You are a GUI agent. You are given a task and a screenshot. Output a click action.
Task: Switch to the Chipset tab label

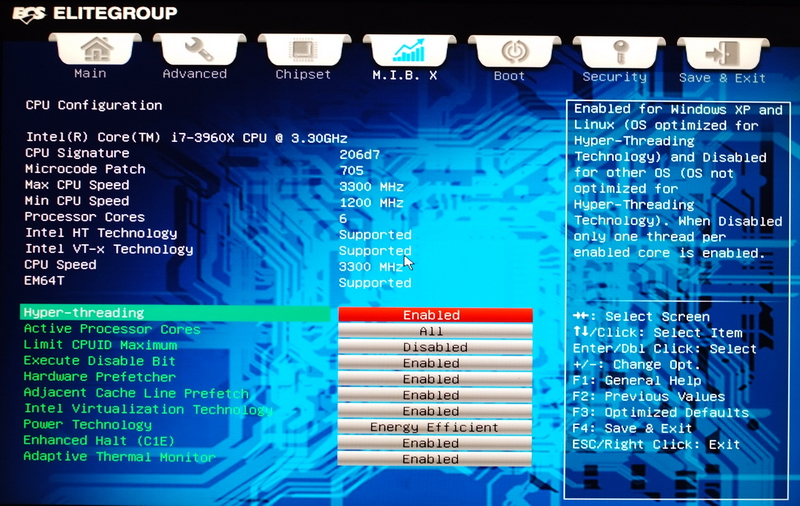[303, 74]
